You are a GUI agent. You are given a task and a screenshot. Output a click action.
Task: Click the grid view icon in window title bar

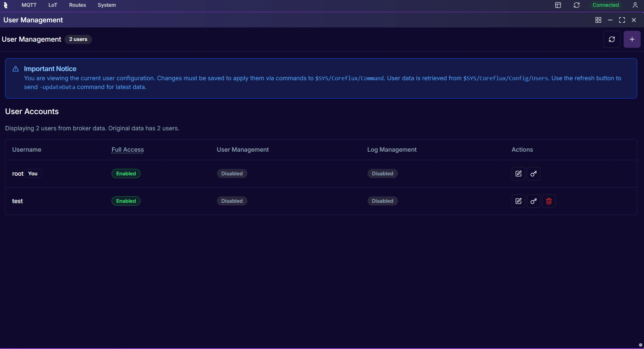pyautogui.click(x=598, y=20)
